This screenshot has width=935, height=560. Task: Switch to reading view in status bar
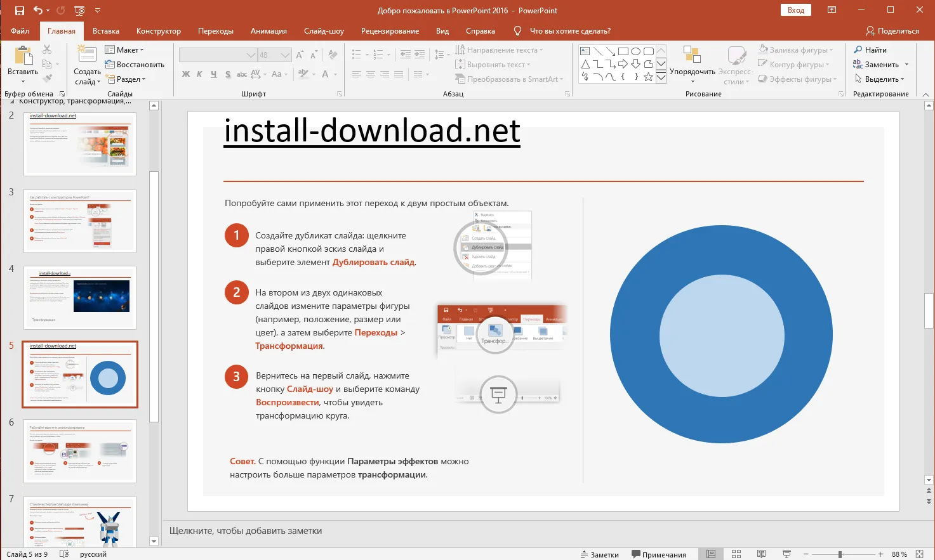pos(761,554)
